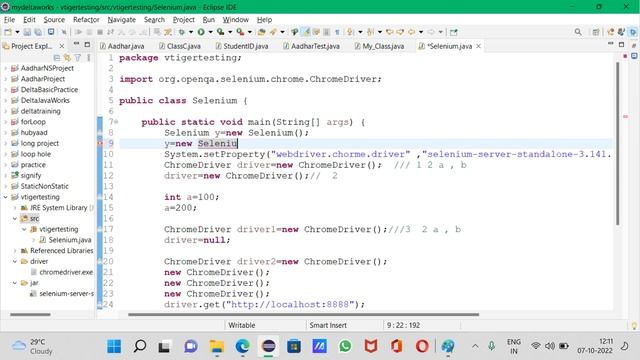Click the filter icon in Project Explorer
Image resolution: width=640 pixels, height=360 pixels.
[78, 58]
